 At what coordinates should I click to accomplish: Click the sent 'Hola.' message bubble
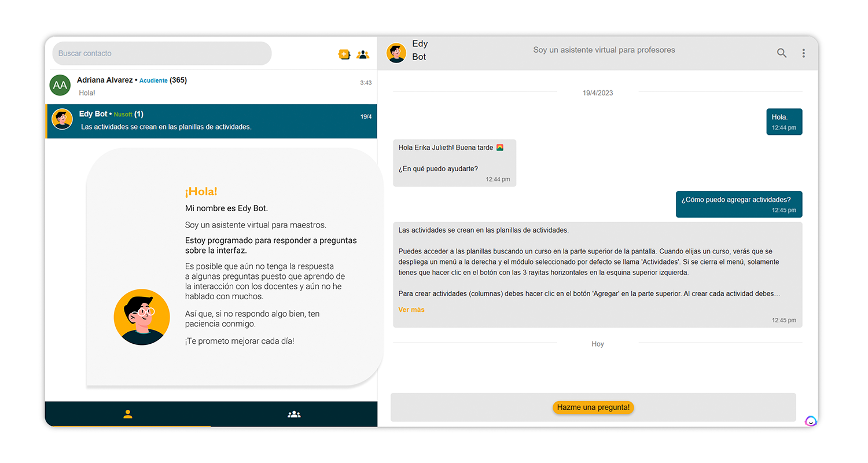784,122
